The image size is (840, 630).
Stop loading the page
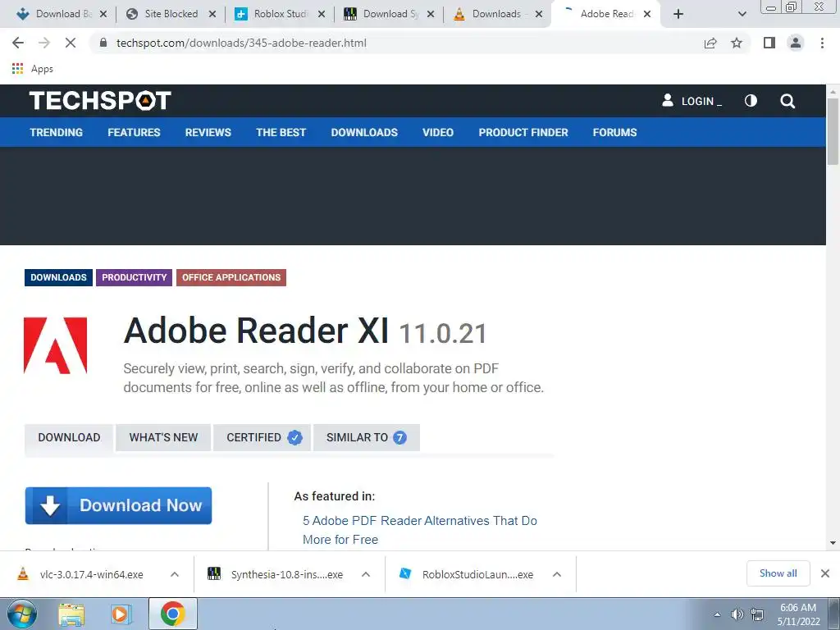pos(71,43)
